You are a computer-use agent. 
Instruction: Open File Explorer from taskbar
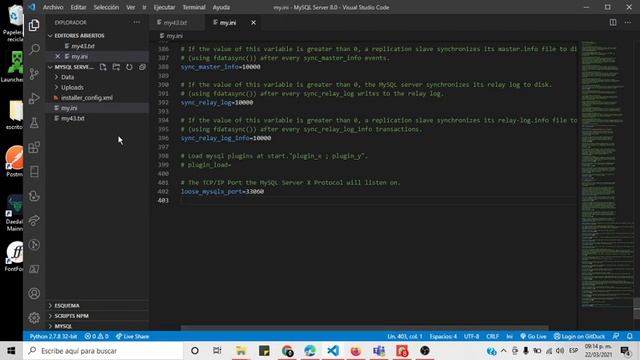pyautogui.click(x=241, y=351)
